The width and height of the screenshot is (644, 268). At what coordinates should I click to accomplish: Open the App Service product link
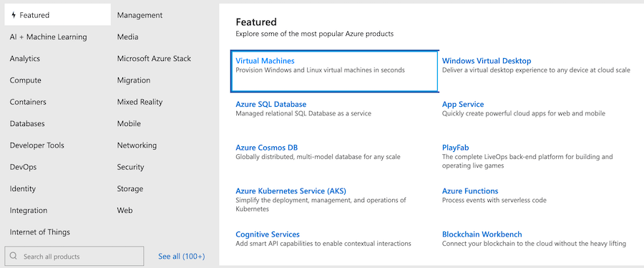click(x=463, y=105)
